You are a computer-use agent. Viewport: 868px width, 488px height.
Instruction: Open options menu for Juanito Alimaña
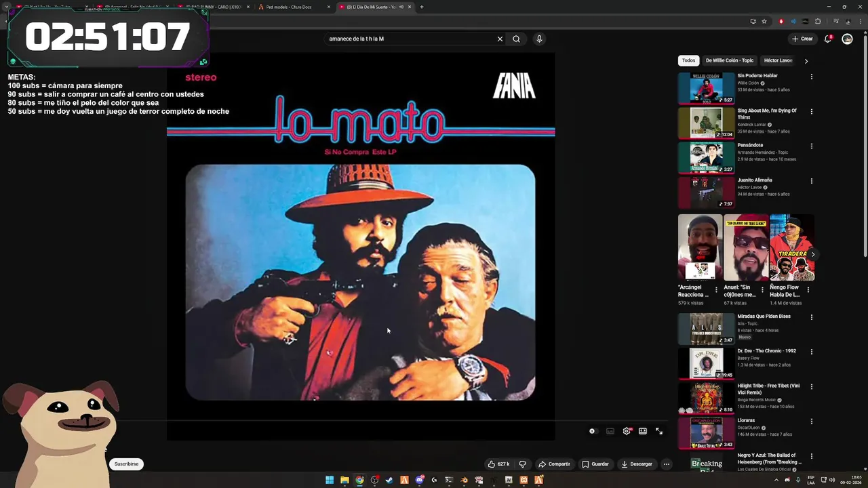click(812, 181)
